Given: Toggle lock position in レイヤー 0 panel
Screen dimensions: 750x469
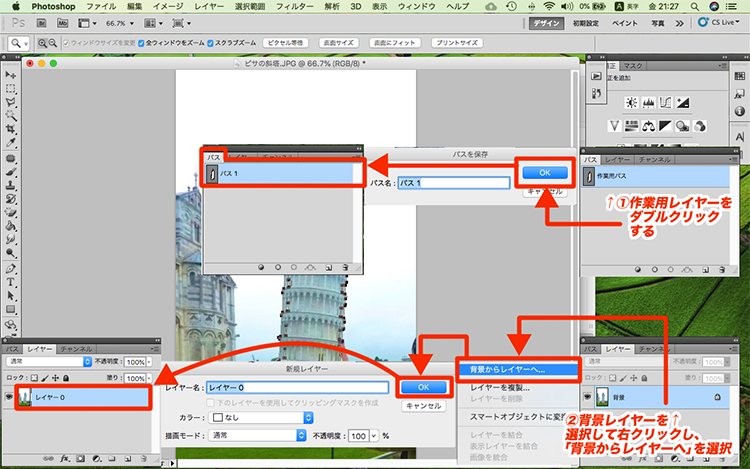Looking at the screenshot, I should click(x=55, y=378).
